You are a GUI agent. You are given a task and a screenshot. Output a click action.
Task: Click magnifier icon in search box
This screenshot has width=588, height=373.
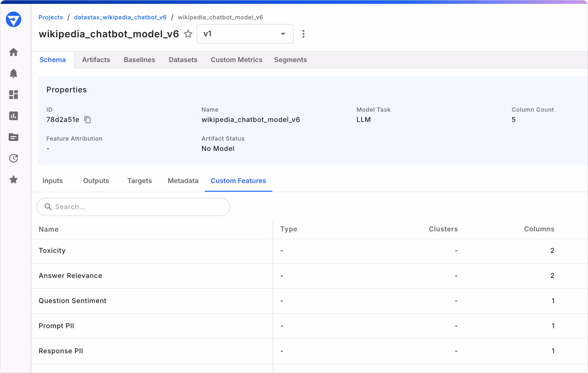click(x=48, y=207)
